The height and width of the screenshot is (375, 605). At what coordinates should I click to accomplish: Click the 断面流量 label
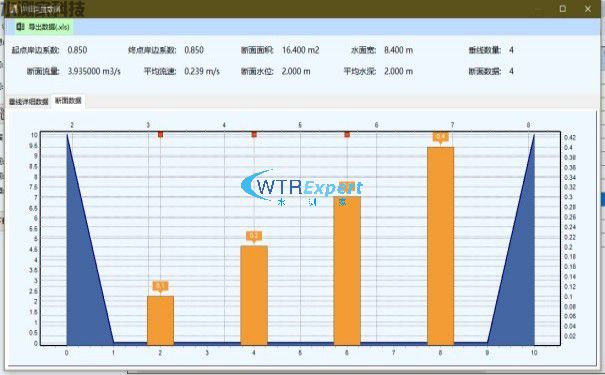43,71
